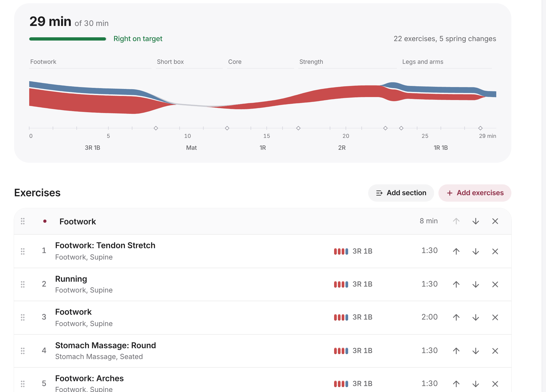This screenshot has height=392, width=546.
Task: Move Footwork: Tendon Stretch down
Action: click(476, 251)
